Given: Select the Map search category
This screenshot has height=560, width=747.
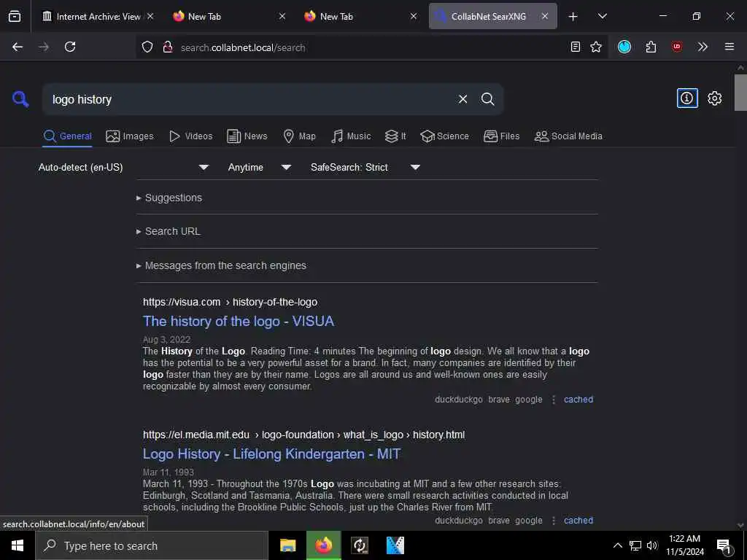Looking at the screenshot, I should [x=299, y=136].
